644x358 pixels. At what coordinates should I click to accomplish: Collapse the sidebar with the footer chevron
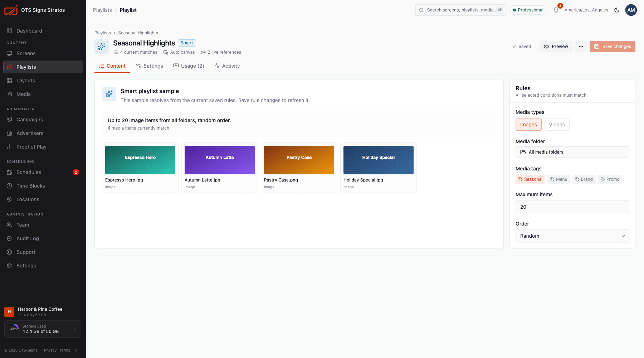[76, 350]
